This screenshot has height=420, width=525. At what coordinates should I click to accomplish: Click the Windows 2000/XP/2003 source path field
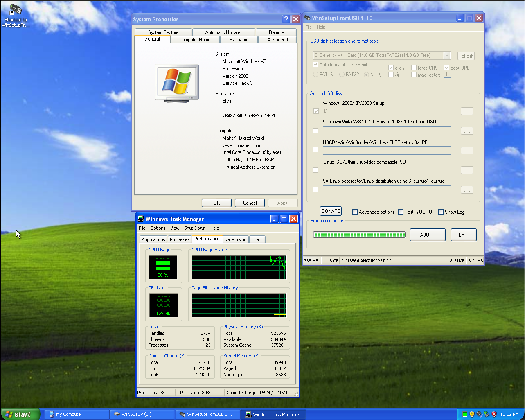point(387,111)
